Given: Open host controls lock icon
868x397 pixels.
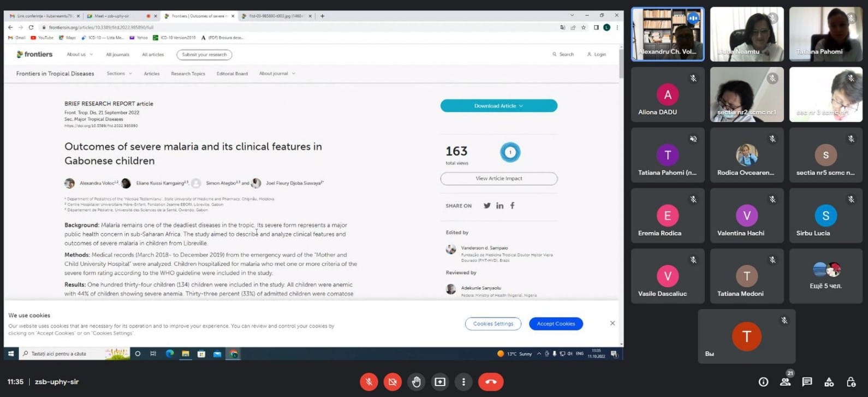Looking at the screenshot, I should click(x=851, y=382).
